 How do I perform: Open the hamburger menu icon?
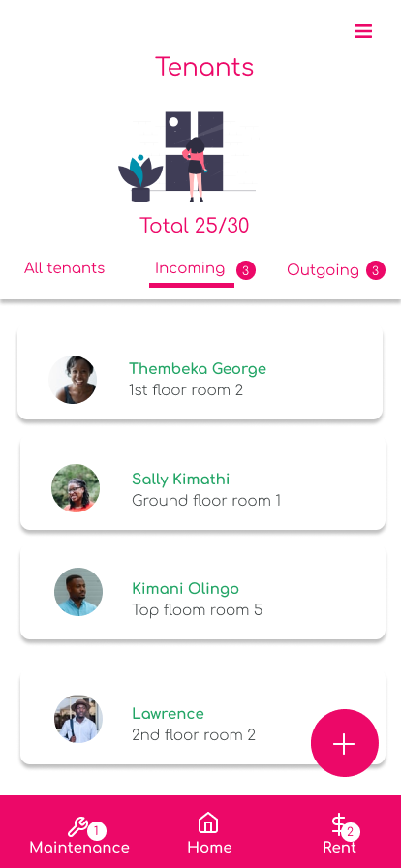click(x=363, y=31)
